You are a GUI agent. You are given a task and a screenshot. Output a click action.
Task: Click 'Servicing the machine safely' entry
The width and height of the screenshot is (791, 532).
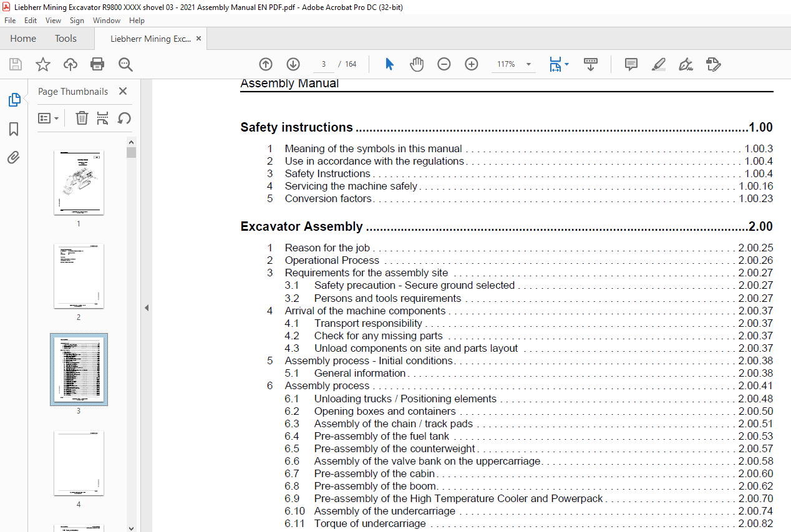[351, 186]
